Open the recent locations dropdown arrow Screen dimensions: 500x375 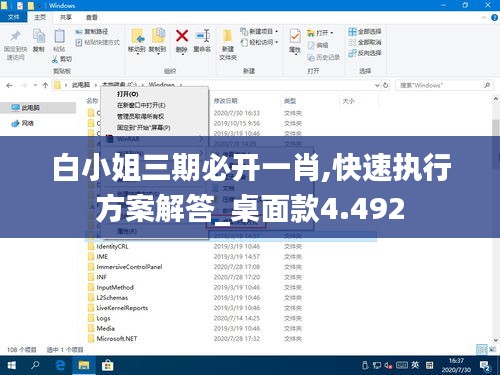(x=35, y=85)
